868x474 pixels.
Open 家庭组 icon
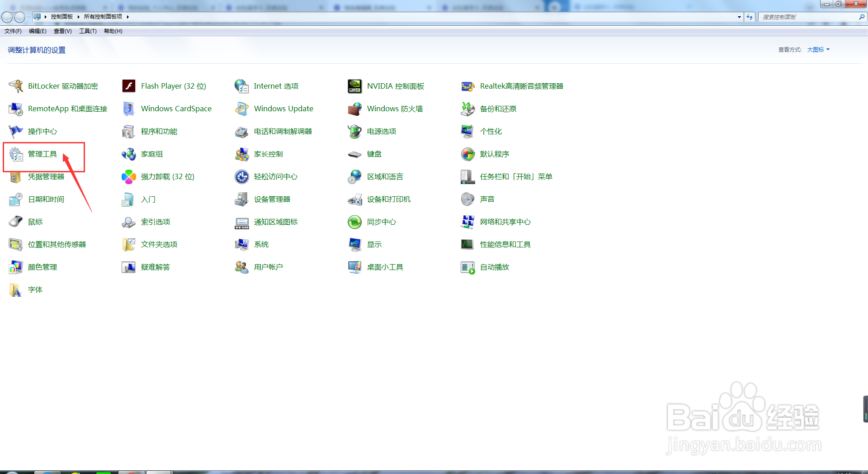tap(129, 154)
